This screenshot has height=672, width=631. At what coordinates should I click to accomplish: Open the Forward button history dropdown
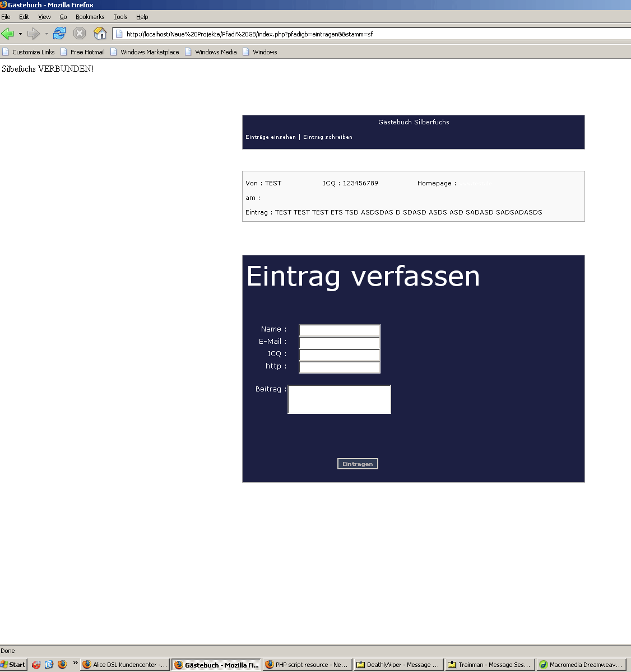click(x=47, y=34)
